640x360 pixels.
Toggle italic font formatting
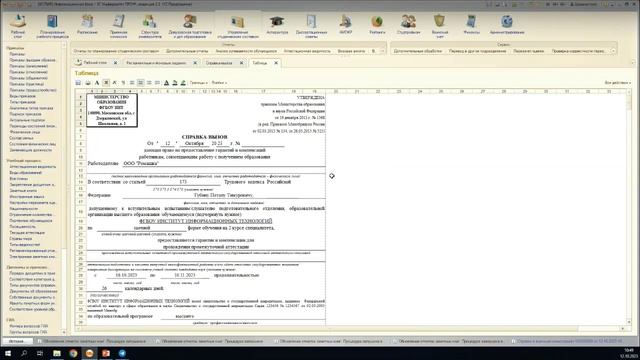pyautogui.click(x=115, y=82)
